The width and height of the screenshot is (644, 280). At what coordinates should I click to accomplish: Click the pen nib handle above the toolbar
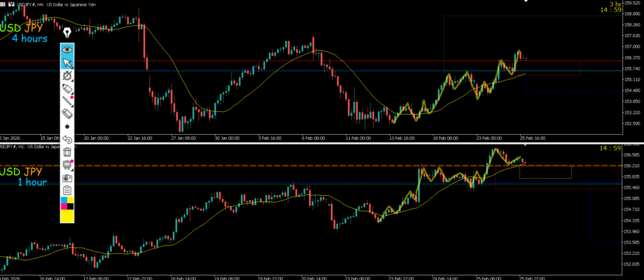tap(67, 33)
